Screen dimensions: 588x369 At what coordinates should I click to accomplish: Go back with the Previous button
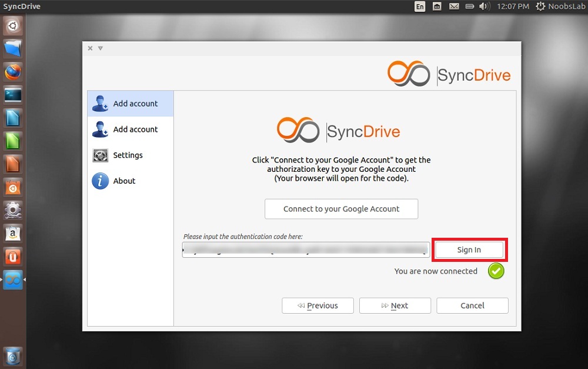click(318, 305)
